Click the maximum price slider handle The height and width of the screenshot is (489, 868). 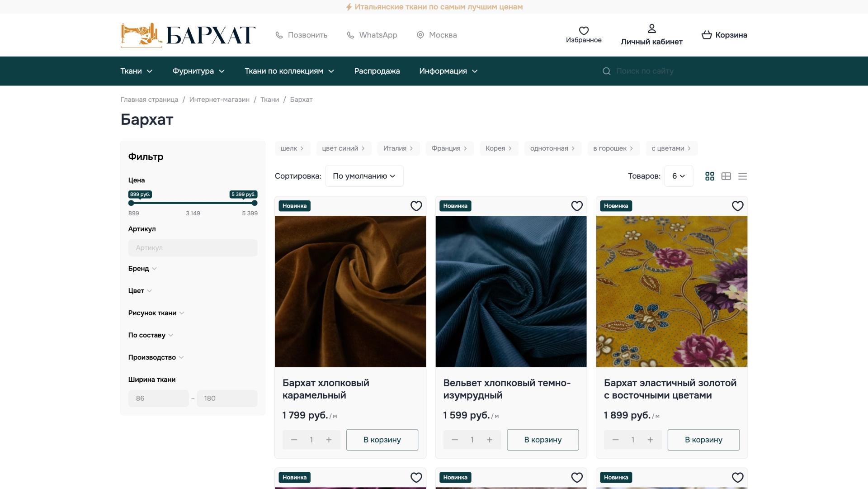[x=255, y=203]
